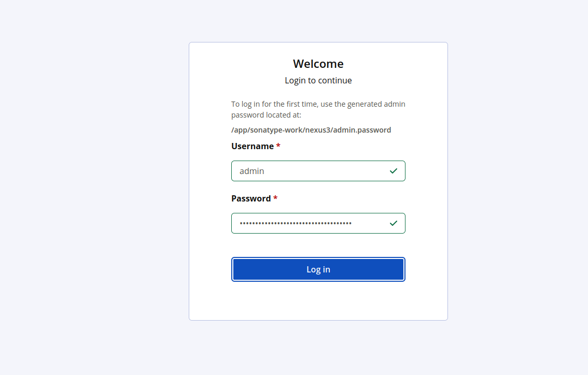Click the red asterisk beside Password
The image size is (588, 375).
pyautogui.click(x=275, y=199)
